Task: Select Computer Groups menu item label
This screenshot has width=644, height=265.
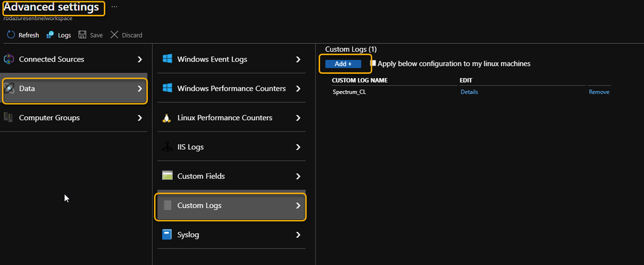Action: 49,118
